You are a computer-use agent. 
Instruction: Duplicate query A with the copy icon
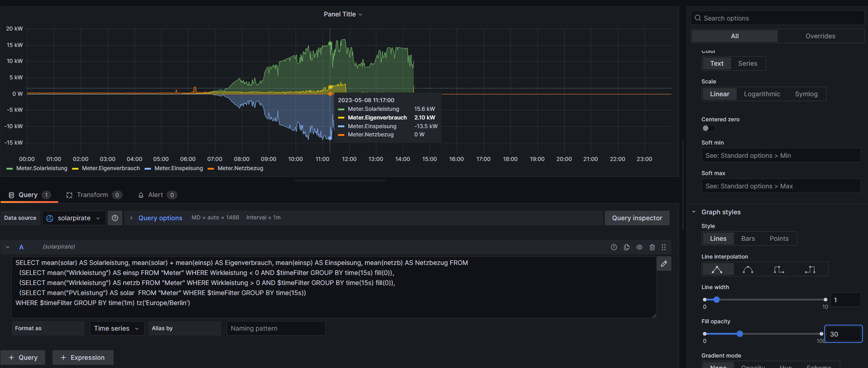626,247
